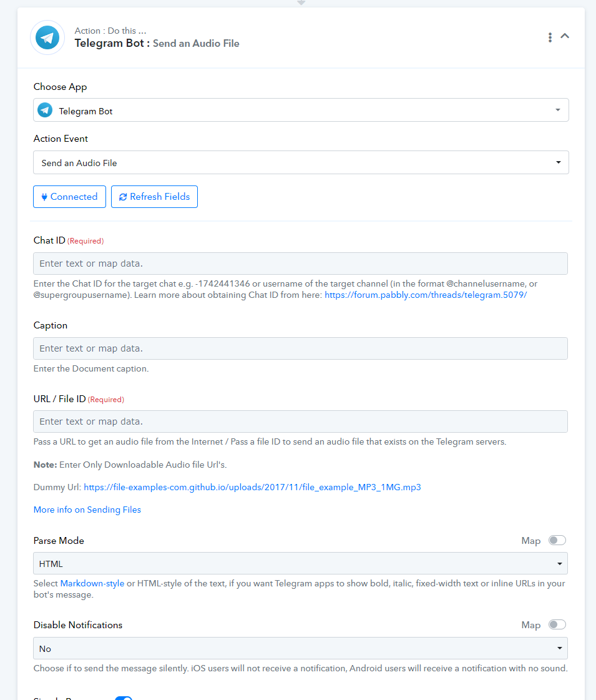Click the 'Action : Do this ...' label
Image resolution: width=596 pixels, height=700 pixels.
point(110,31)
